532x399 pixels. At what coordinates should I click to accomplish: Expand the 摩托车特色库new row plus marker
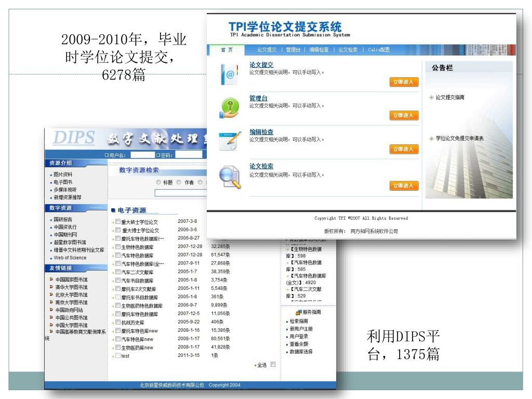click(113, 331)
